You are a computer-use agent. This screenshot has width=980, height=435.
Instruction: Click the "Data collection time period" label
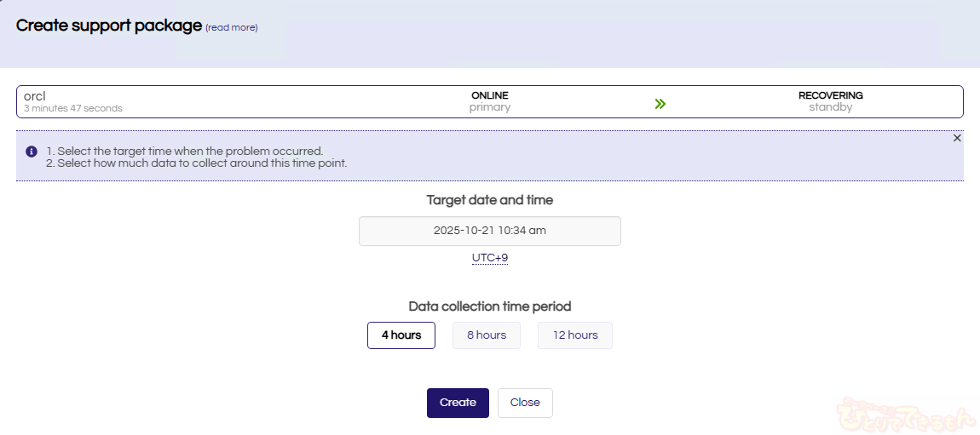click(490, 306)
